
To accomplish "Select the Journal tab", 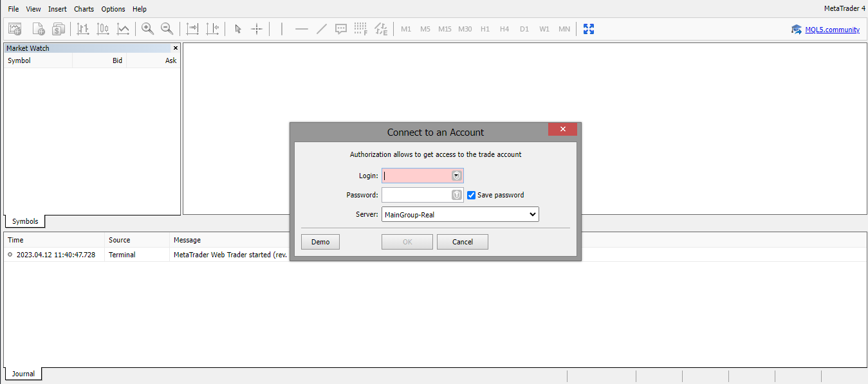I will pyautogui.click(x=23, y=374).
